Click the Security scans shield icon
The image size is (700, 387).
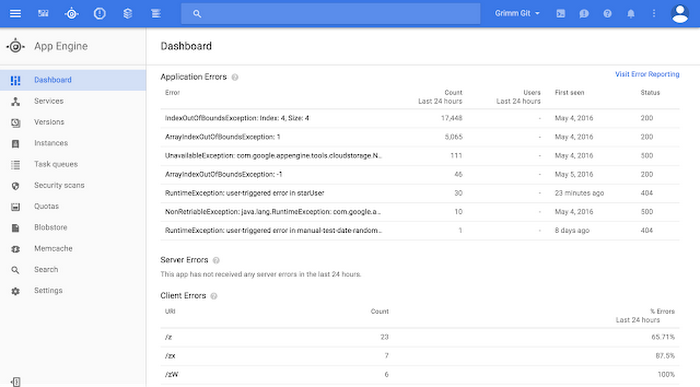pyautogui.click(x=16, y=186)
